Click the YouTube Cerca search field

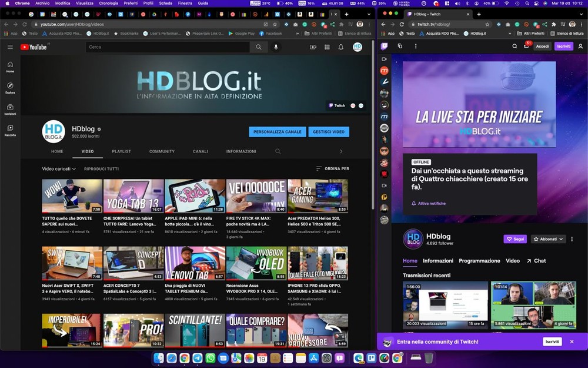click(x=168, y=47)
